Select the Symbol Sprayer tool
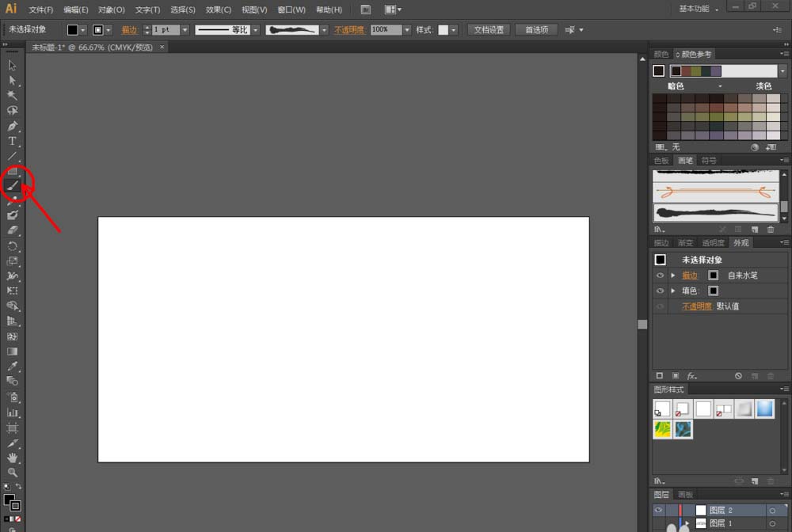The width and height of the screenshot is (792, 532). tap(12, 397)
